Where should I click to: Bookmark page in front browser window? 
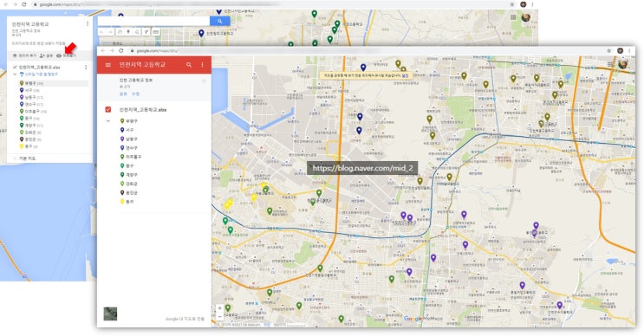coord(608,51)
